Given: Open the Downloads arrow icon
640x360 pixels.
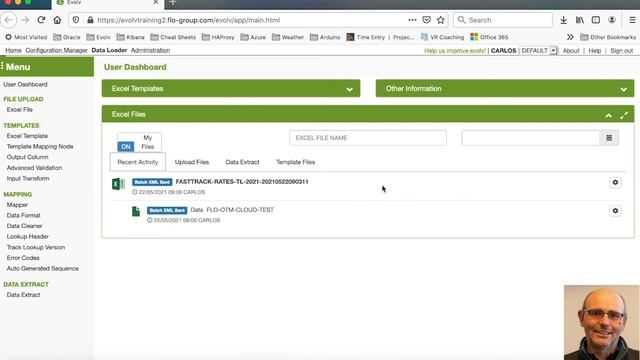Looking at the screenshot, I should click(x=564, y=20).
